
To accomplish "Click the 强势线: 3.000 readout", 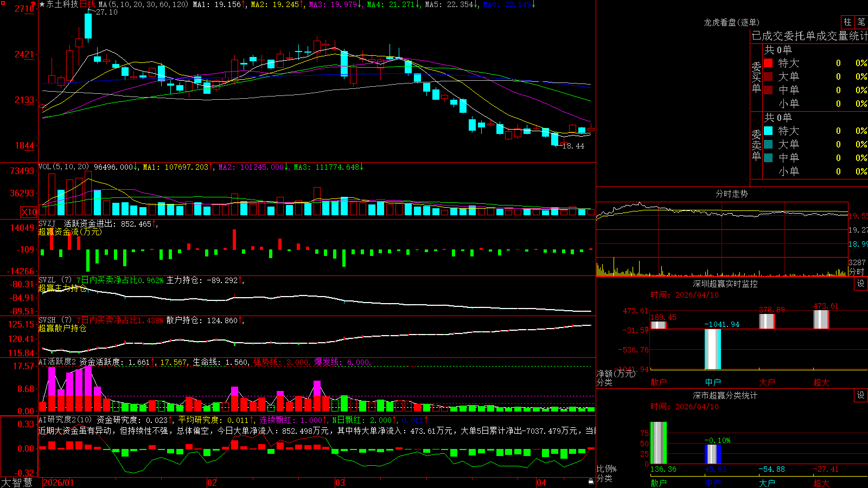I will 281,362.
